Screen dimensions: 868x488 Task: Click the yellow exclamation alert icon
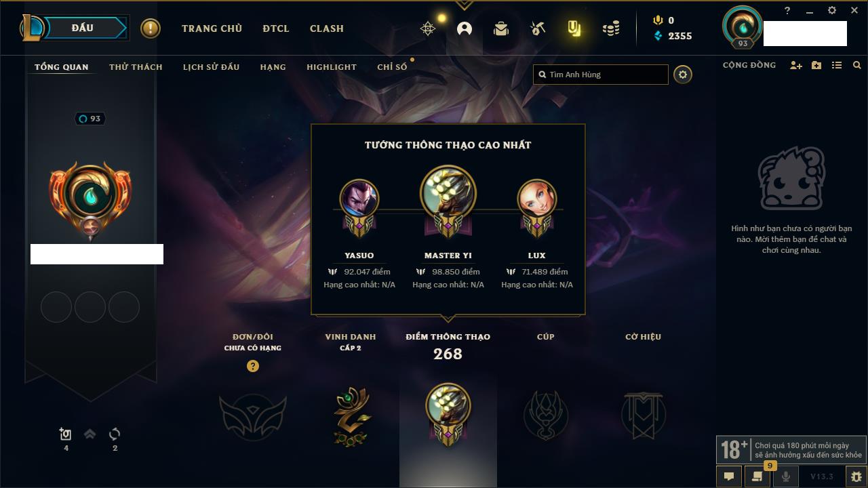click(x=151, y=28)
